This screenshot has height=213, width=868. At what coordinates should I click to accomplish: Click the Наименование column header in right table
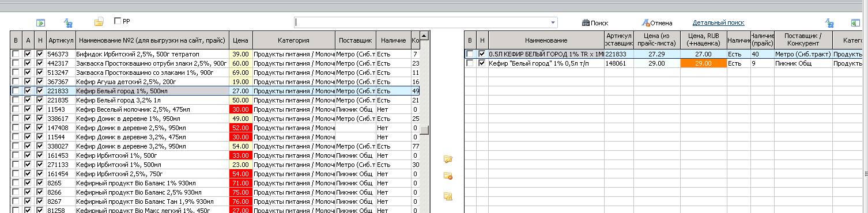[546, 40]
